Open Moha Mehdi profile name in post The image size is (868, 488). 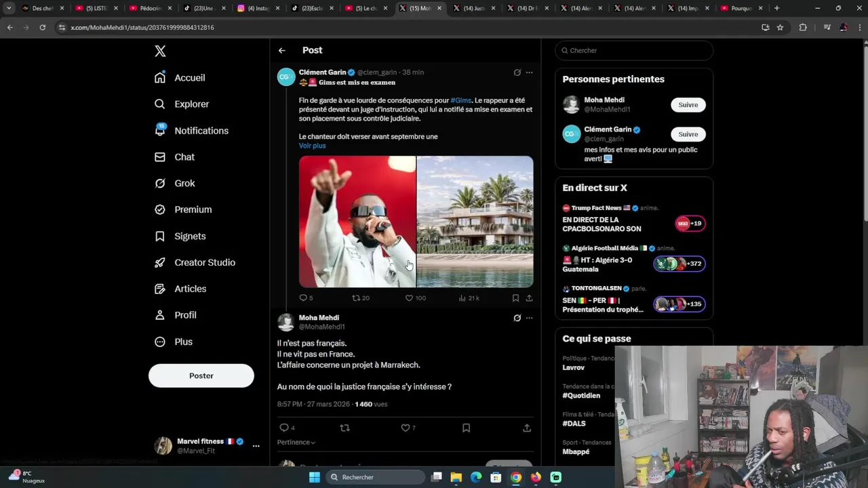click(319, 317)
